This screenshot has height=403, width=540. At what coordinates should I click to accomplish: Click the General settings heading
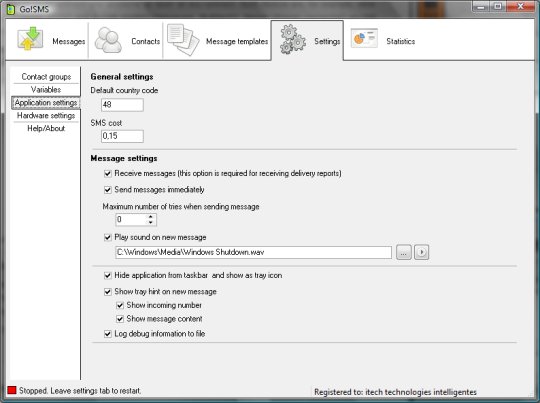(122, 76)
